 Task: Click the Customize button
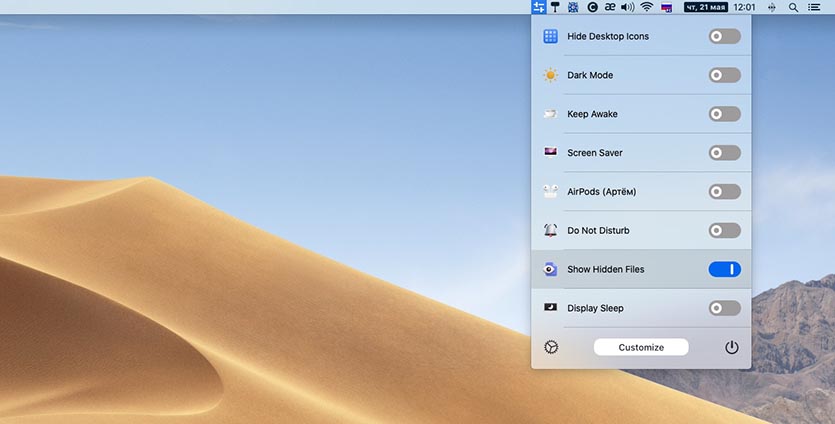(x=641, y=347)
